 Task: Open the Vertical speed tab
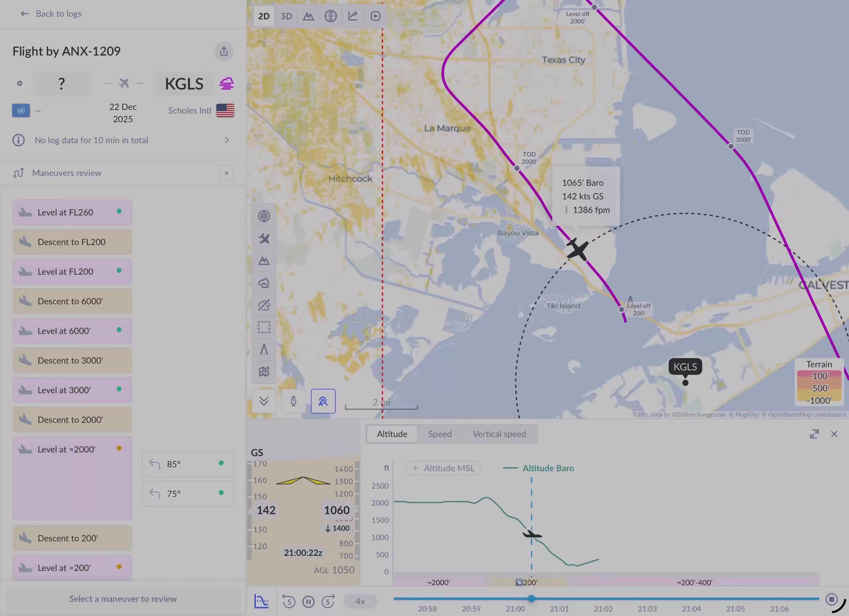click(499, 434)
